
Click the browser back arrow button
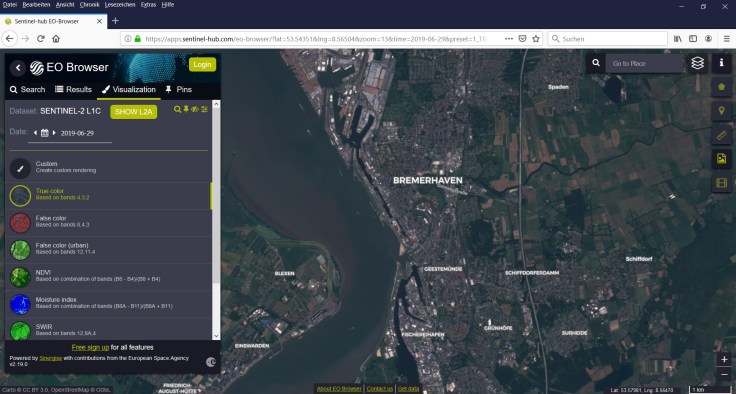(9, 39)
